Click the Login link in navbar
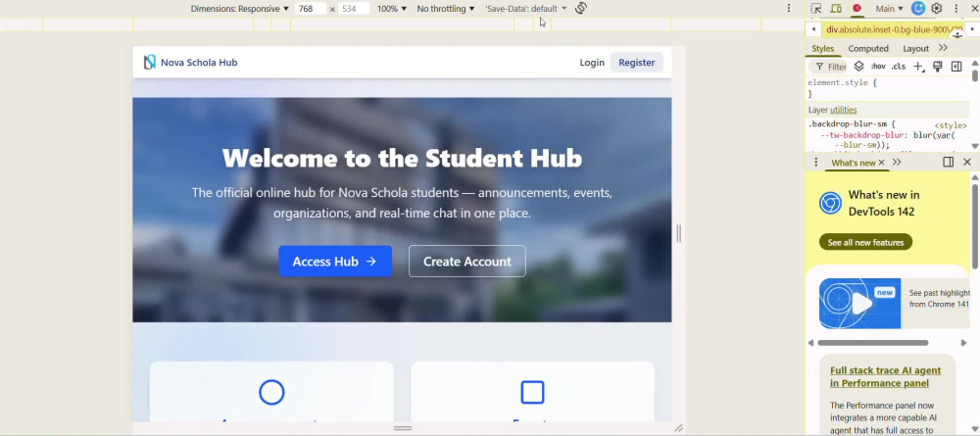The width and height of the screenshot is (980, 436). tap(592, 63)
